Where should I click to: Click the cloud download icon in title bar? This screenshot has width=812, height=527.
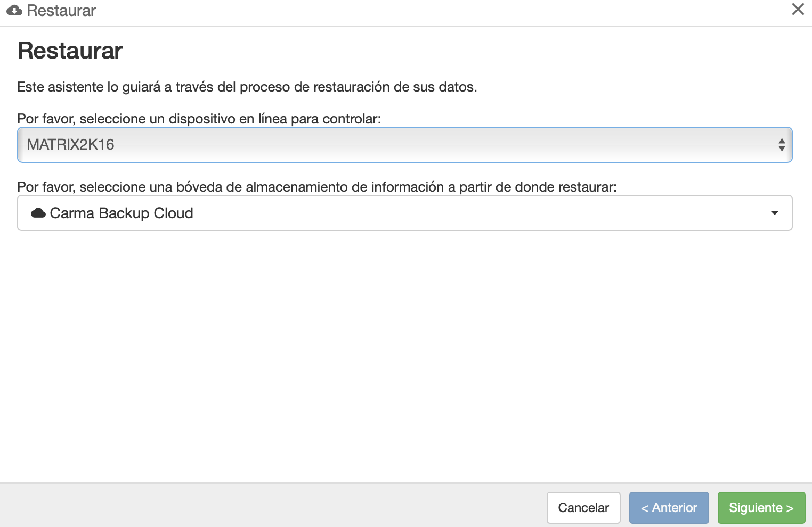tap(14, 11)
